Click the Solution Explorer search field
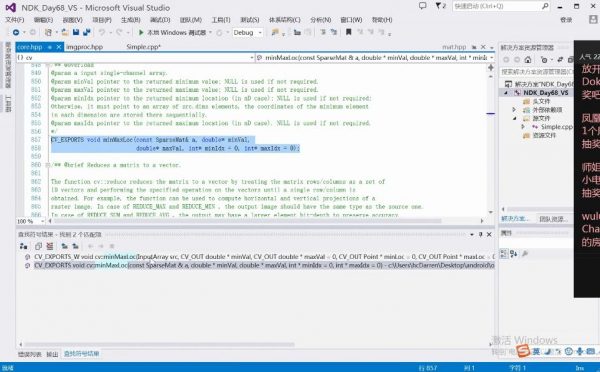The image size is (600, 372). [536, 72]
